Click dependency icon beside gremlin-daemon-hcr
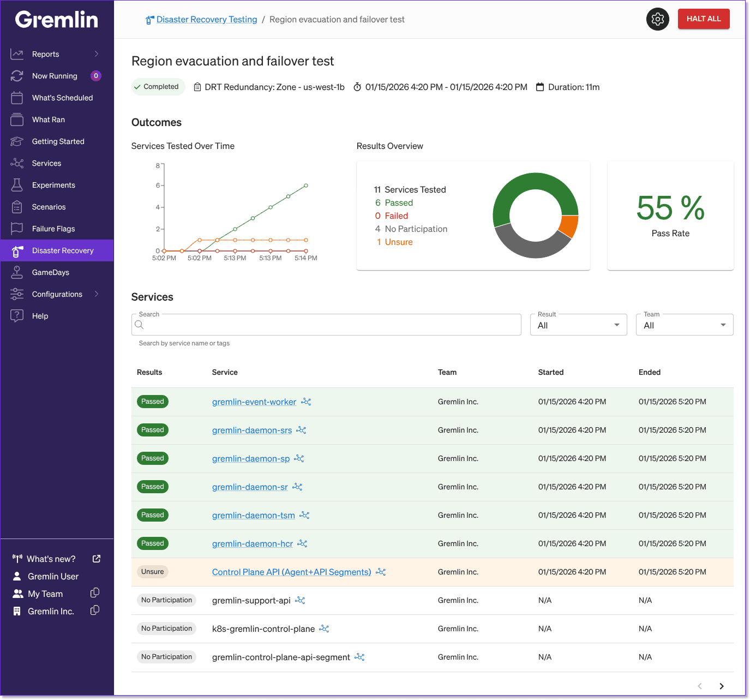Screen dimensions: 750x700 click(x=302, y=543)
